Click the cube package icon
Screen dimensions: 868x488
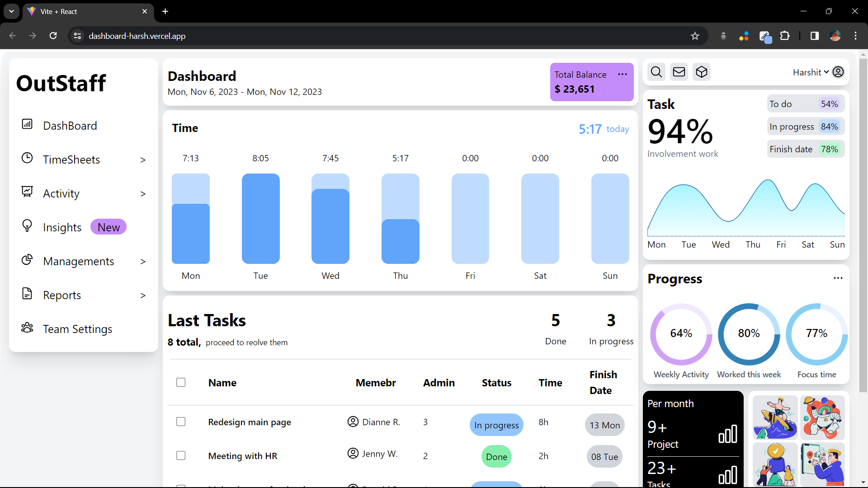[702, 72]
